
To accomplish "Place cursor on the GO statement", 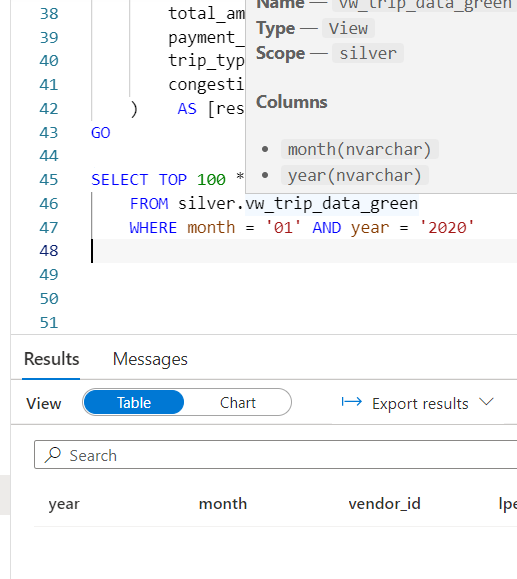I will 100,133.
